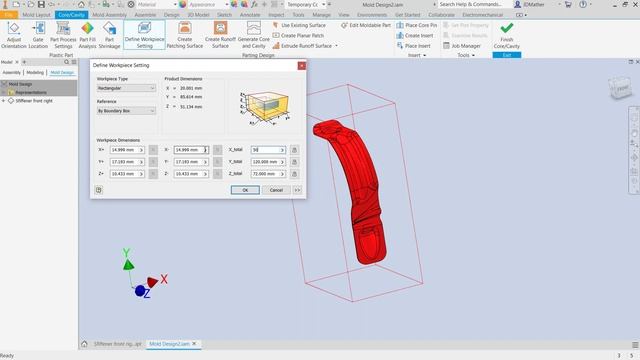Open Part Process Settings
The width and height of the screenshot is (640, 360).
[x=63, y=35]
